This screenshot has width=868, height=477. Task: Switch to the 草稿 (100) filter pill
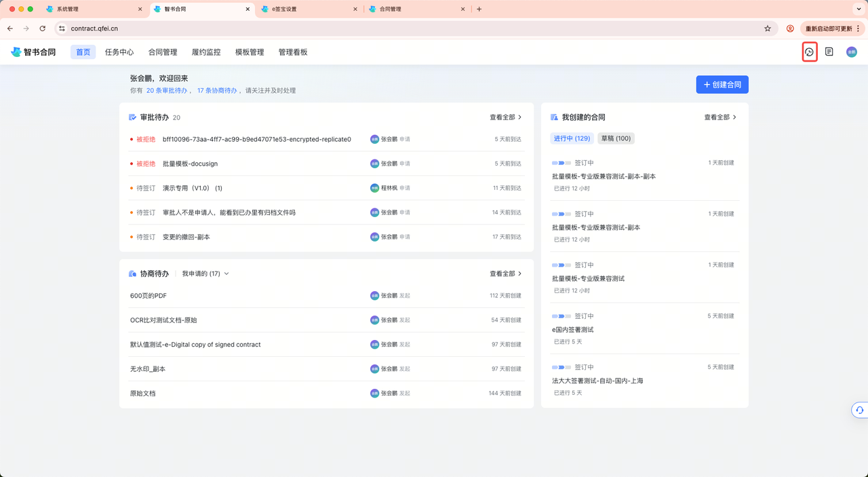(615, 138)
